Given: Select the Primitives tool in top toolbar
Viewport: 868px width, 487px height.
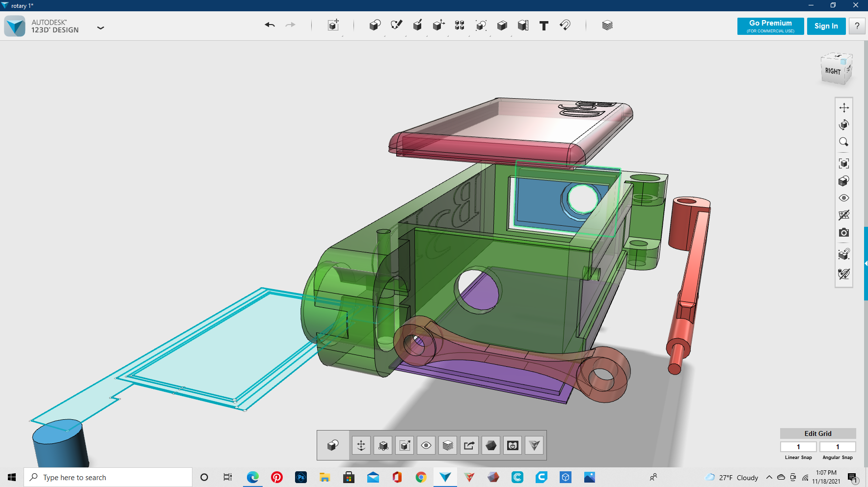Looking at the screenshot, I should pyautogui.click(x=375, y=26).
